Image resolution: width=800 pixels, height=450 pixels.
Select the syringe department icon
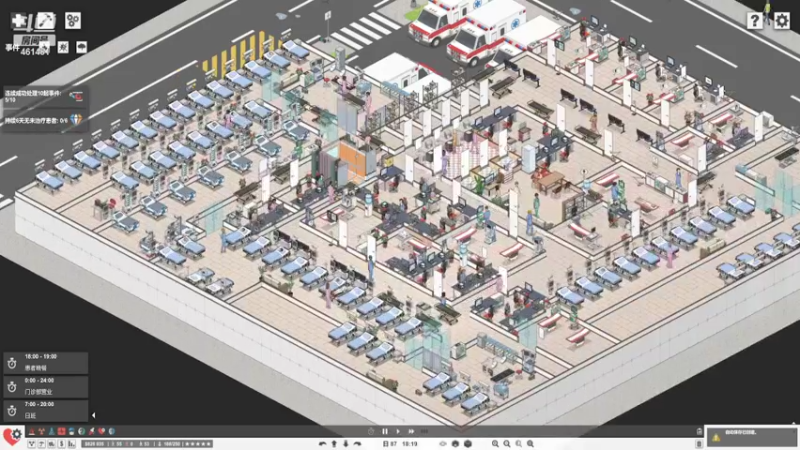[x=91, y=431]
